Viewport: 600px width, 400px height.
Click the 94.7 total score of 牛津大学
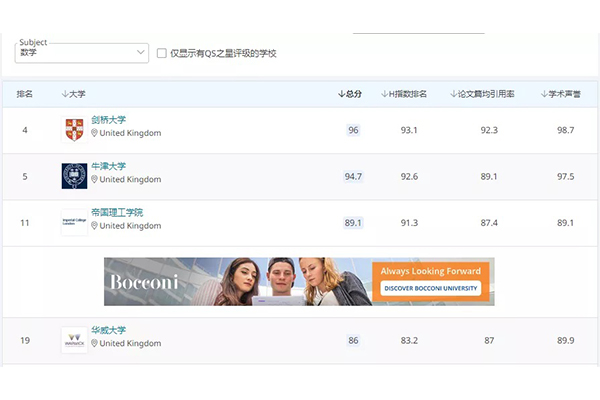[353, 176]
